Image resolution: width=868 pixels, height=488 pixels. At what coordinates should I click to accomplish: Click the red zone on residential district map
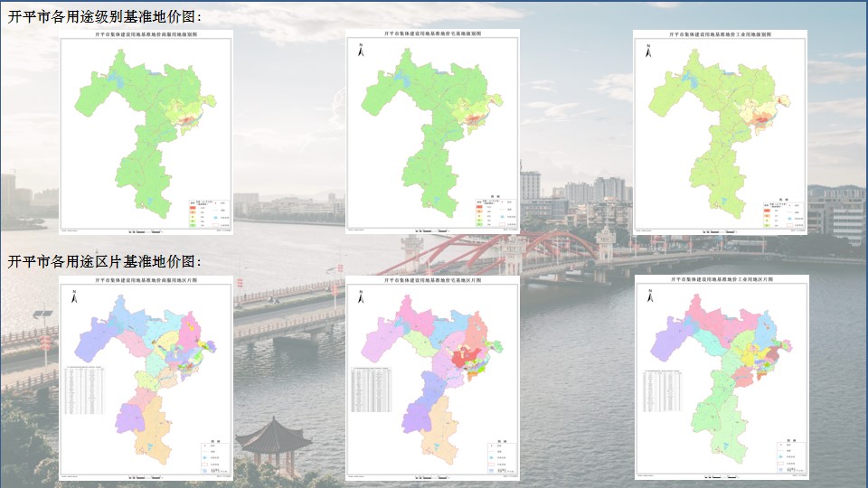468,357
